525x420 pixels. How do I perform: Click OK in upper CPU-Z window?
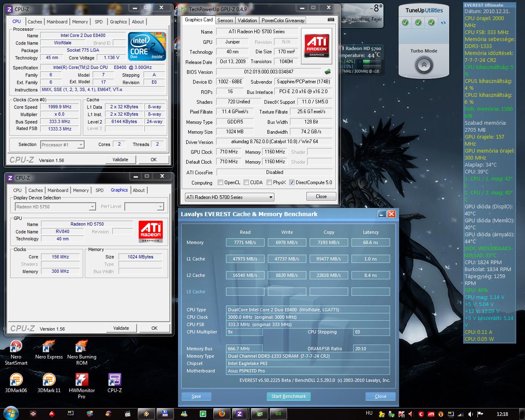click(x=154, y=160)
